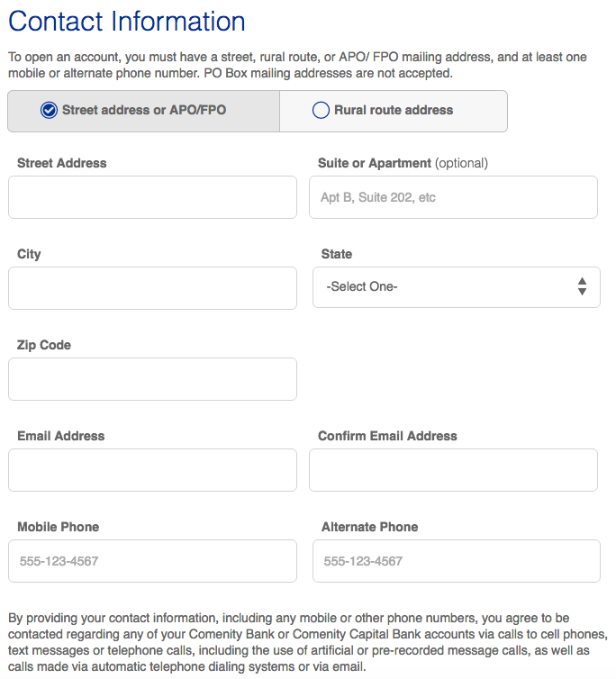Click the 'Alternate Phone' label text
The image size is (616, 679).
pyautogui.click(x=369, y=527)
